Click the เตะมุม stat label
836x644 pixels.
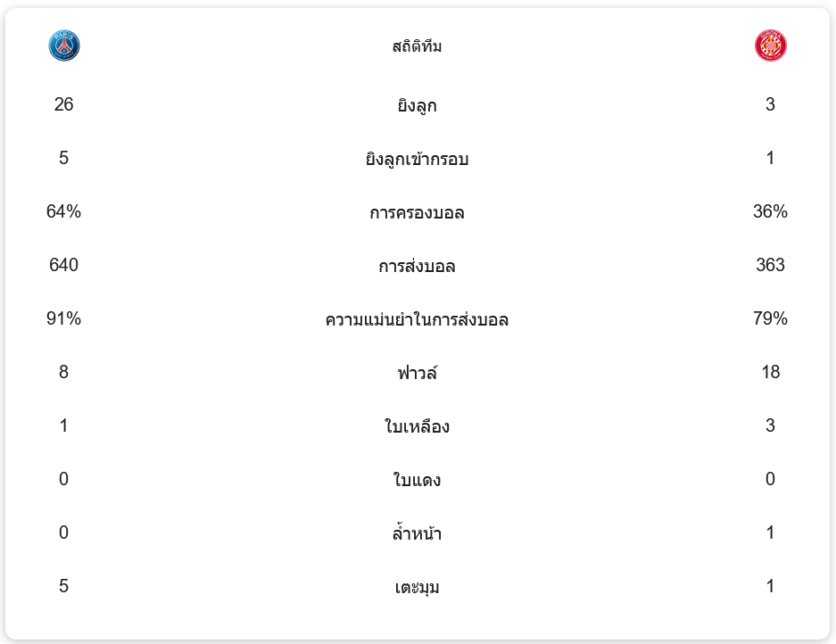417,588
